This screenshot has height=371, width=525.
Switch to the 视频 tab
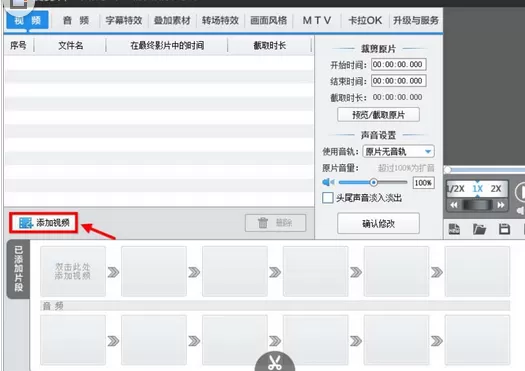(27, 20)
